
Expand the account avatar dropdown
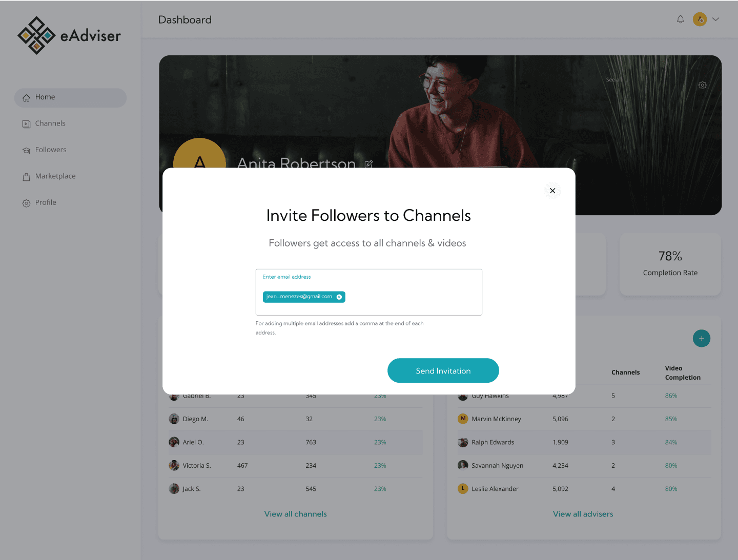click(x=715, y=19)
